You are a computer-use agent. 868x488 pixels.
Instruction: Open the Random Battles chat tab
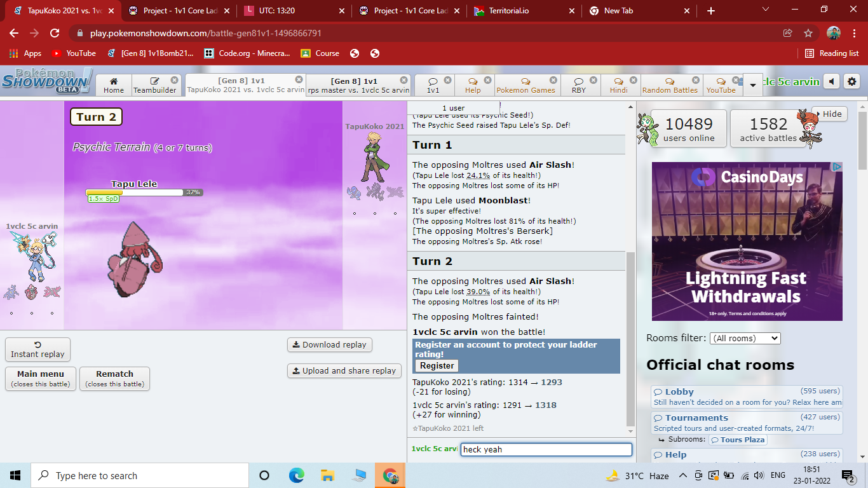pyautogui.click(x=670, y=85)
